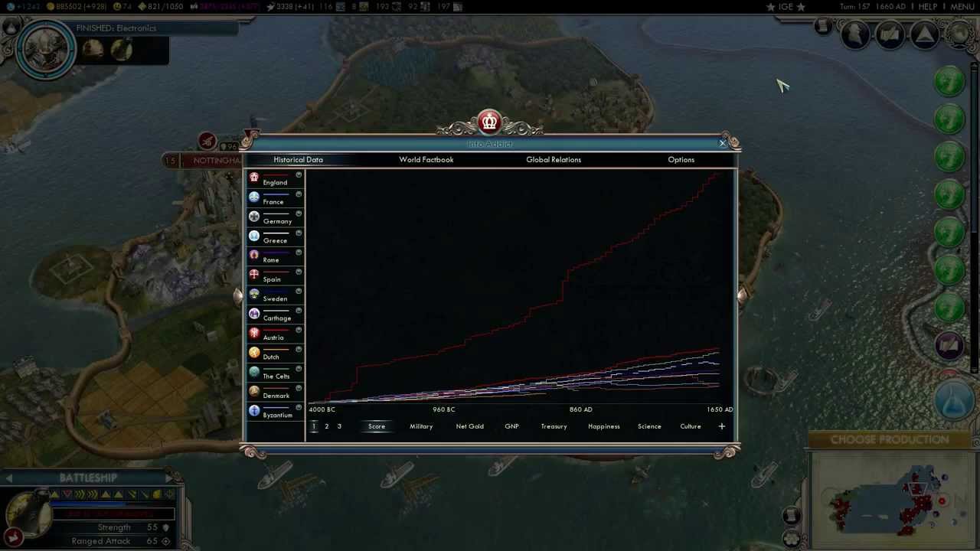Open the purple book notification icon
The width and height of the screenshot is (980, 551).
pyautogui.click(x=949, y=345)
